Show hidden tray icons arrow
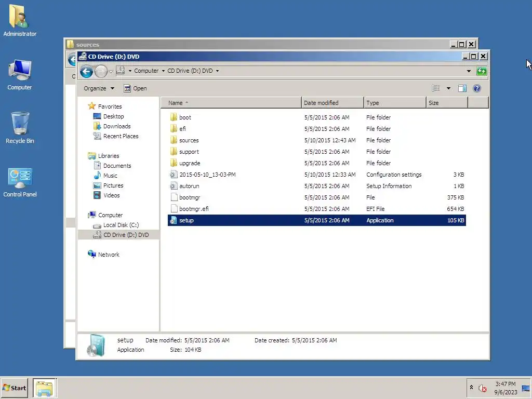 coord(471,388)
